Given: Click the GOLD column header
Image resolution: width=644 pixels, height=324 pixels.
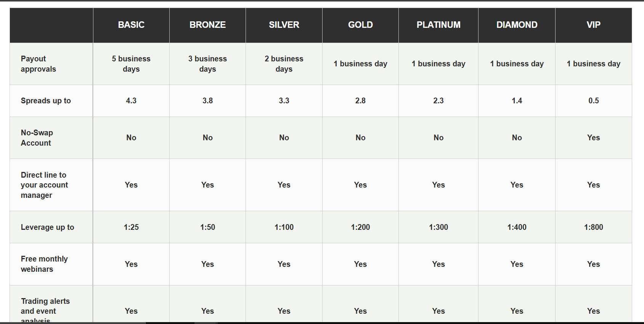Looking at the screenshot, I should pos(360,25).
